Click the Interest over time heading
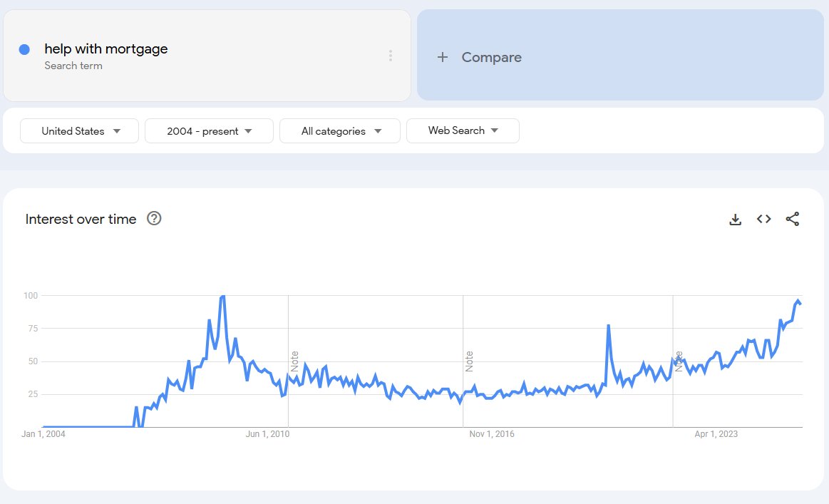This screenshot has height=504, width=829. (81, 219)
